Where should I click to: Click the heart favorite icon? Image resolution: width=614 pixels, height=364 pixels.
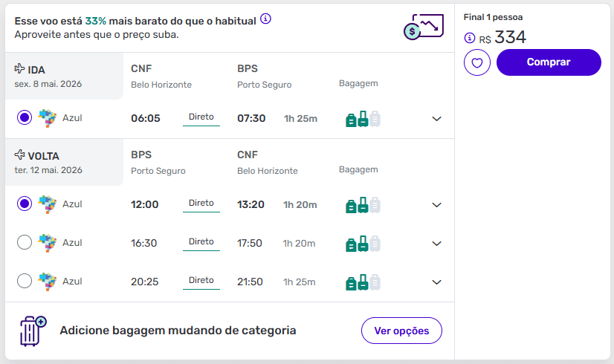point(477,62)
